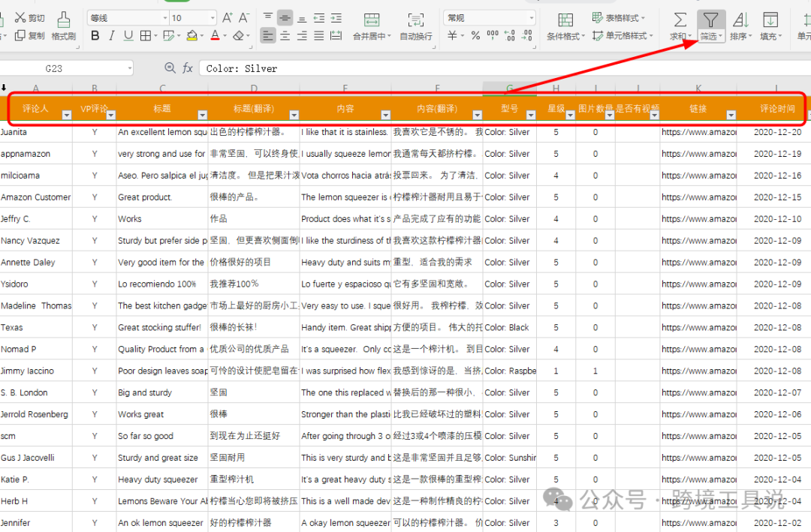
Task: Click the Wrap Text (自动换行) button
Action: (416, 26)
